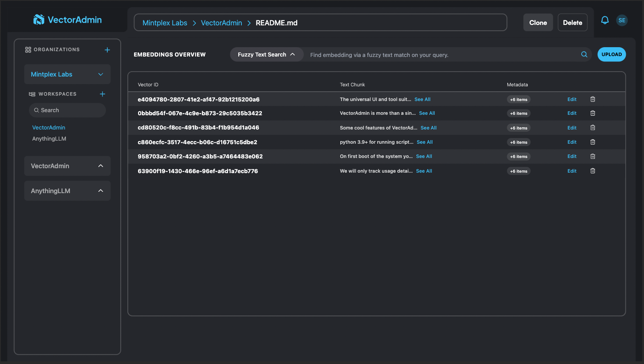The width and height of the screenshot is (644, 364).
Task: Click the Vector ID column header
Action: pos(148,85)
